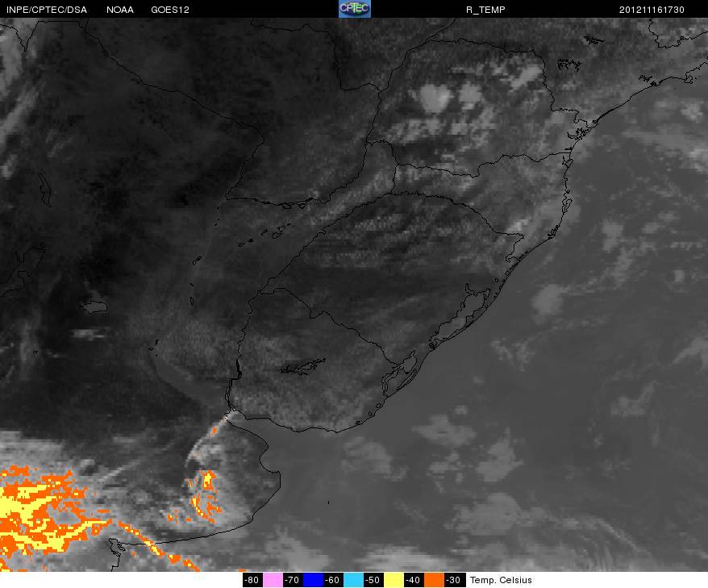Screen dimensions: 708x588
Task: Select the INPE/CPTEC/DSA header text
Action: tap(47, 10)
